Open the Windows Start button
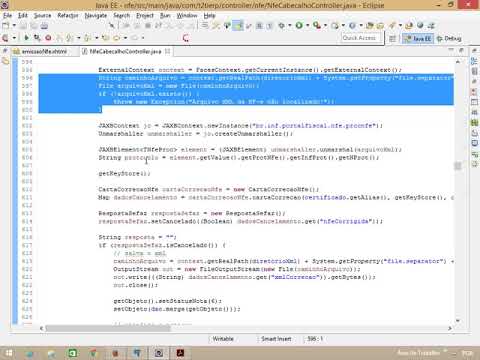The image size is (480, 360). 9,353
